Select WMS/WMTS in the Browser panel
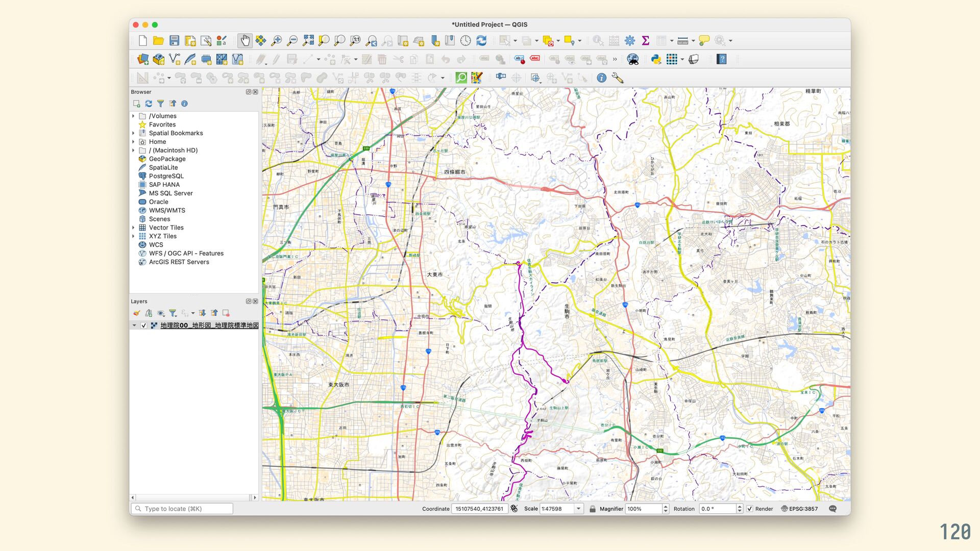 click(167, 210)
